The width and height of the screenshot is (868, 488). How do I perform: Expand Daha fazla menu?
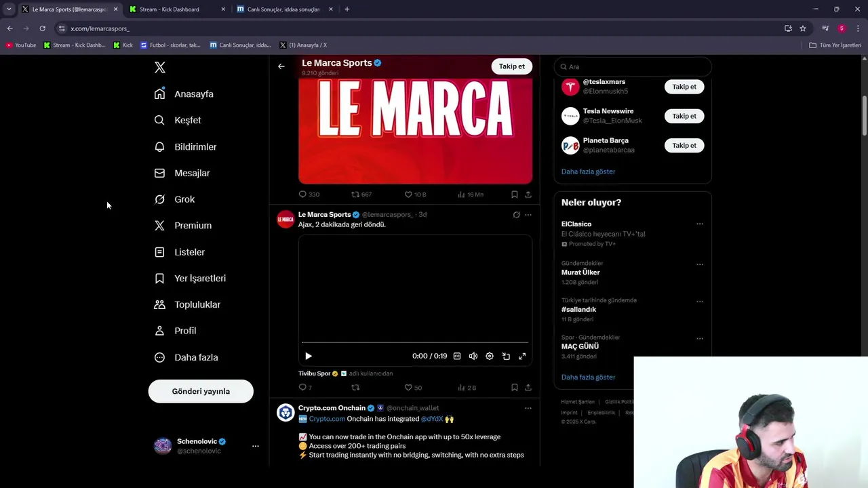point(186,357)
